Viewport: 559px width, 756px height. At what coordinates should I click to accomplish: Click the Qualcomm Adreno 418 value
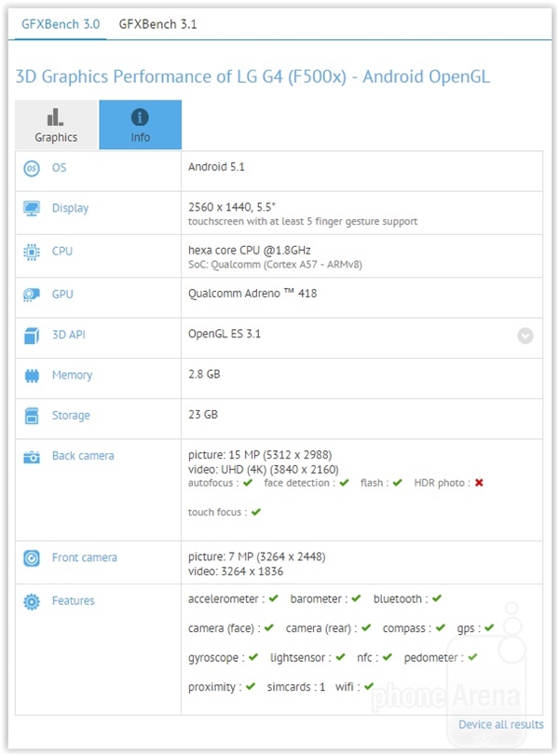pos(252,293)
